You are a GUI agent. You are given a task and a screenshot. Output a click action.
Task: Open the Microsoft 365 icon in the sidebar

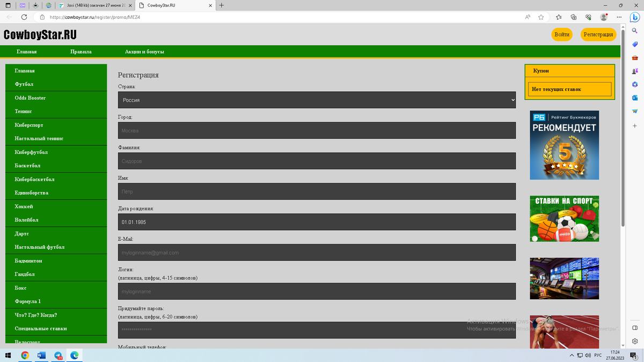pyautogui.click(x=635, y=85)
